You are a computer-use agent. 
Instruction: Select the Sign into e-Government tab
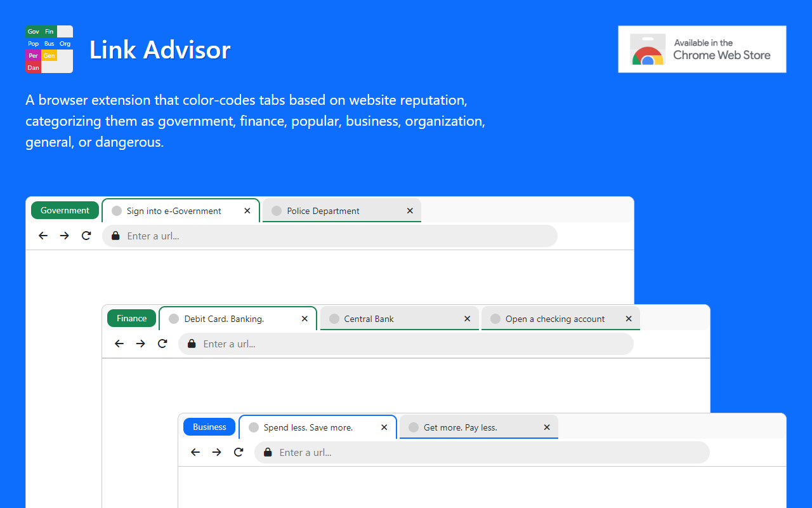[173, 211]
